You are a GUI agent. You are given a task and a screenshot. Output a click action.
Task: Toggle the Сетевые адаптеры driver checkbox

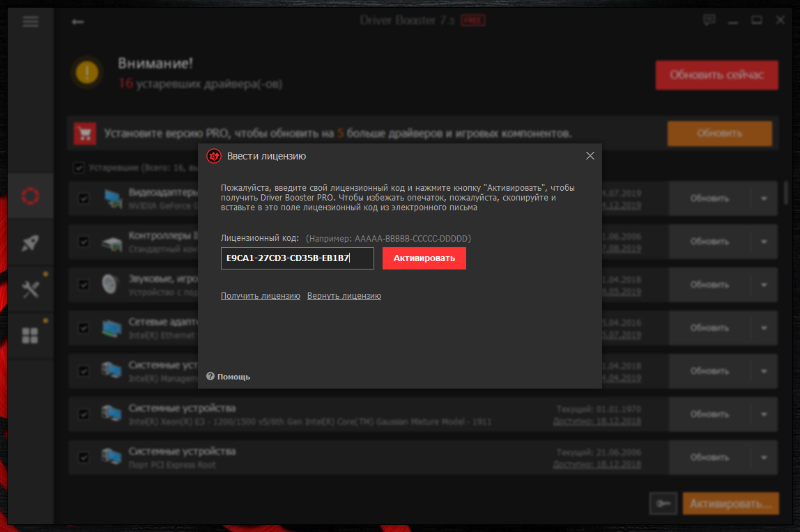click(84, 328)
